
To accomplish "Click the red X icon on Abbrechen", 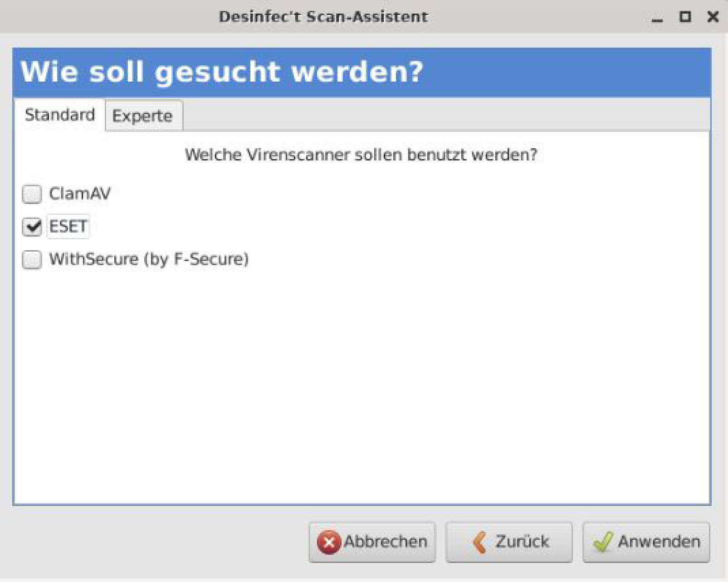I will coord(328,542).
